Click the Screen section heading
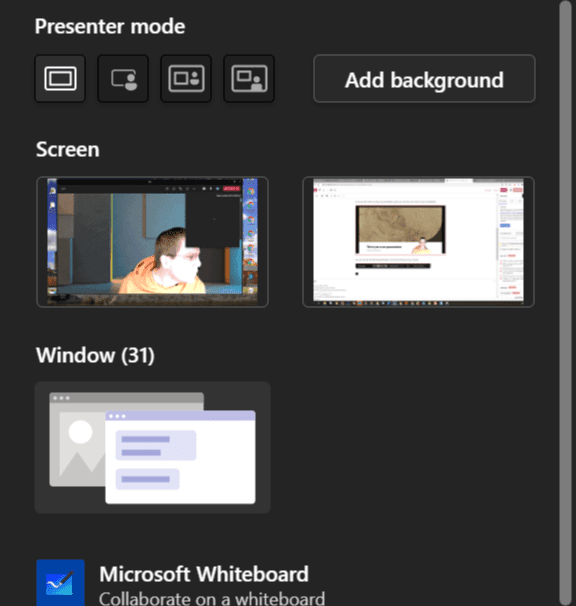 (68, 149)
